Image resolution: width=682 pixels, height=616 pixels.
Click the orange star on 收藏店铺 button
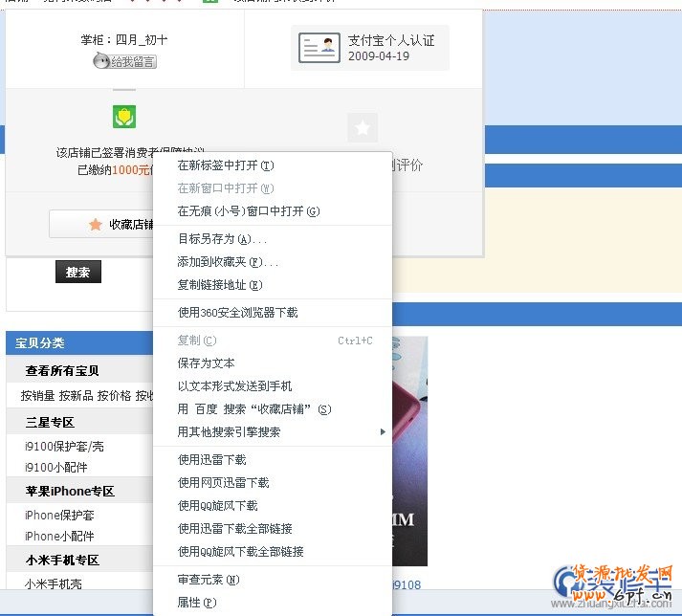96,225
